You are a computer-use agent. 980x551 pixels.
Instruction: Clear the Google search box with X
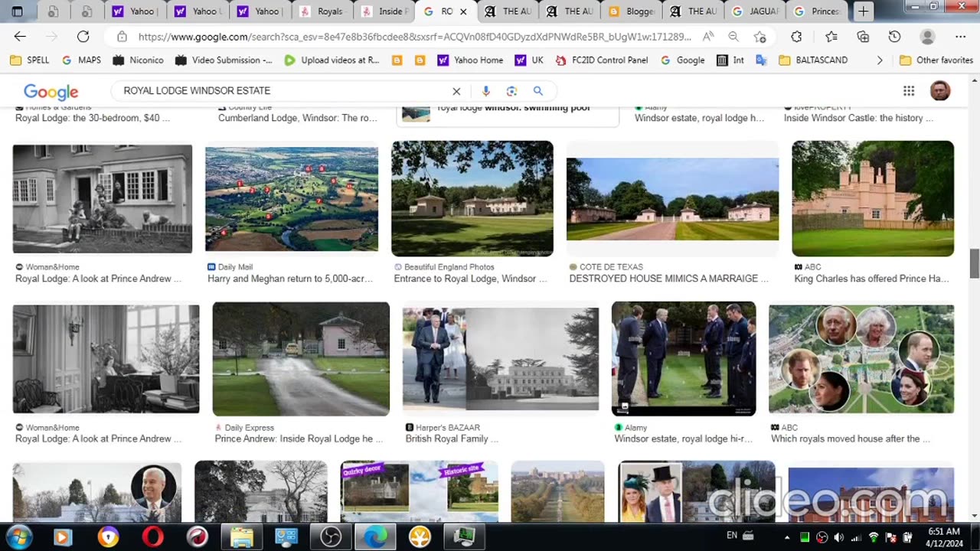click(456, 91)
